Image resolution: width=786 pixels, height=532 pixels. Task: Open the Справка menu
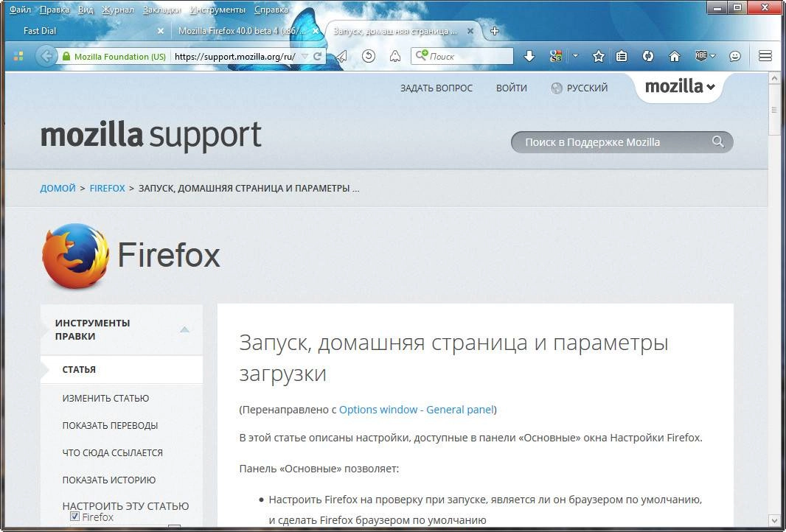[271, 10]
